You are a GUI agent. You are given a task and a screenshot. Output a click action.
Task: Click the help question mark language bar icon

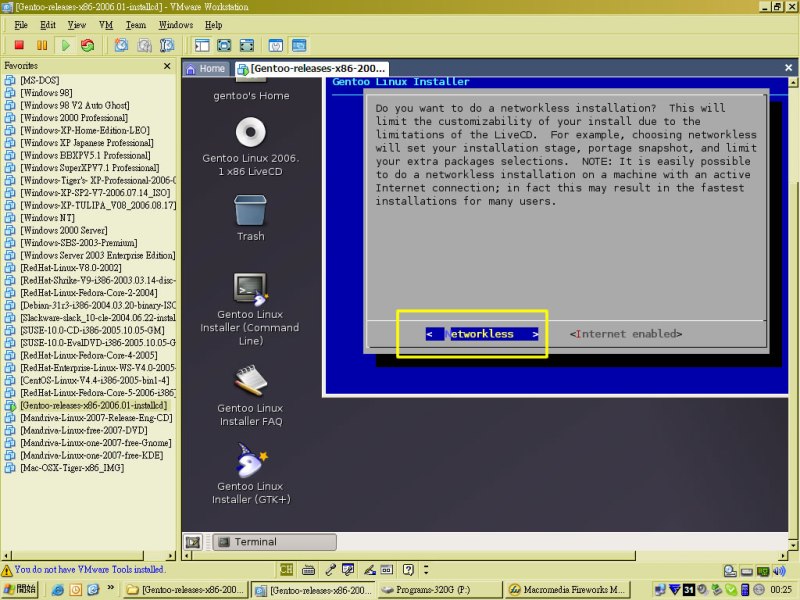pyautogui.click(x=408, y=569)
